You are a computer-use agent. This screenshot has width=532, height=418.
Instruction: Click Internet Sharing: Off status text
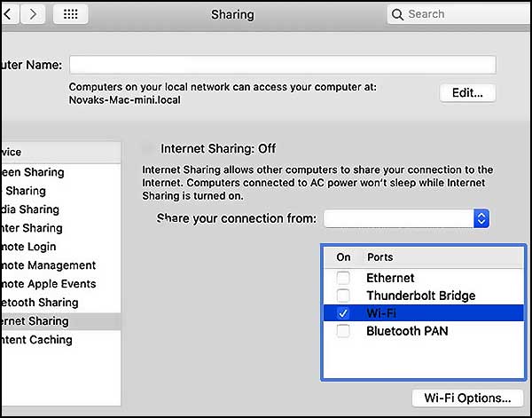218,149
